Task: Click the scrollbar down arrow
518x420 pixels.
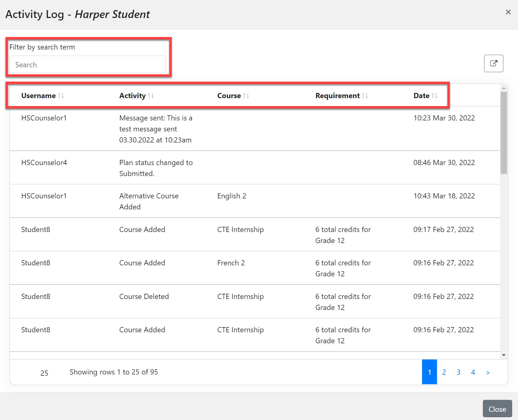Action: [x=504, y=355]
